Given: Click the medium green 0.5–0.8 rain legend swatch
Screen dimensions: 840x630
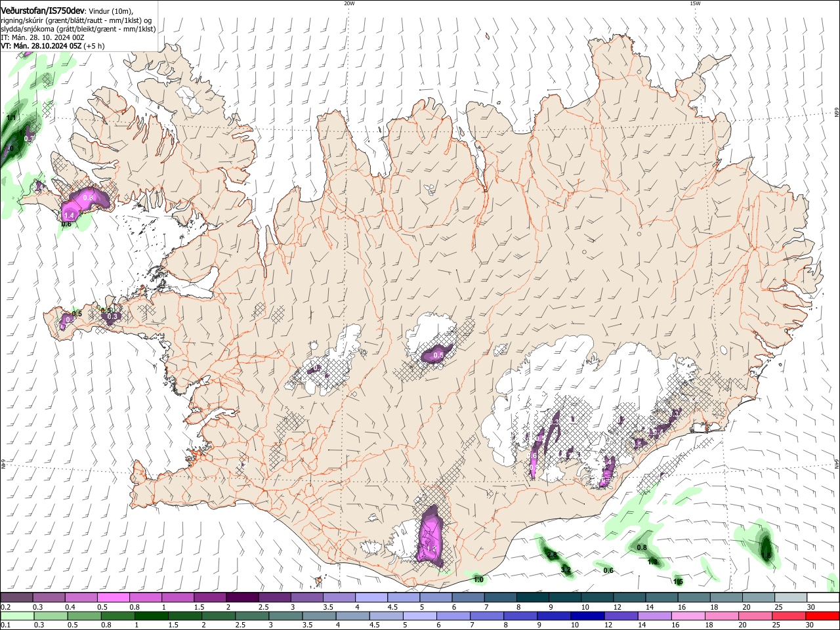Looking at the screenshot, I should (85, 616).
